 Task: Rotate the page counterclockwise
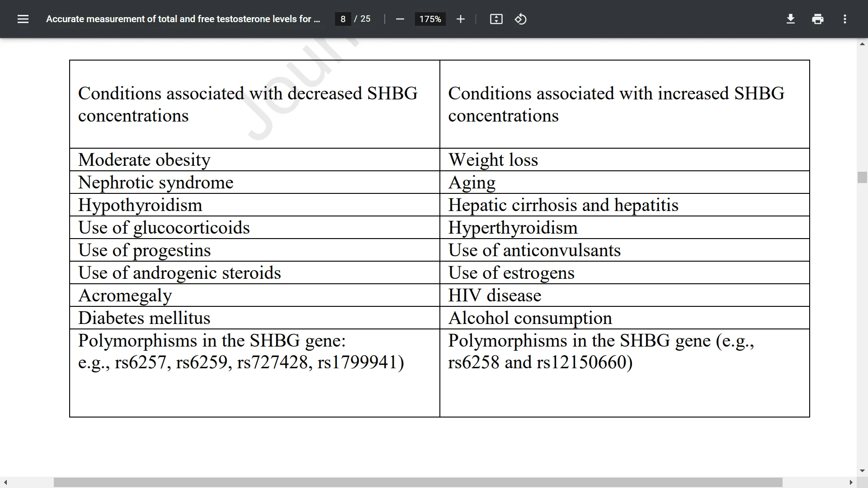point(520,19)
